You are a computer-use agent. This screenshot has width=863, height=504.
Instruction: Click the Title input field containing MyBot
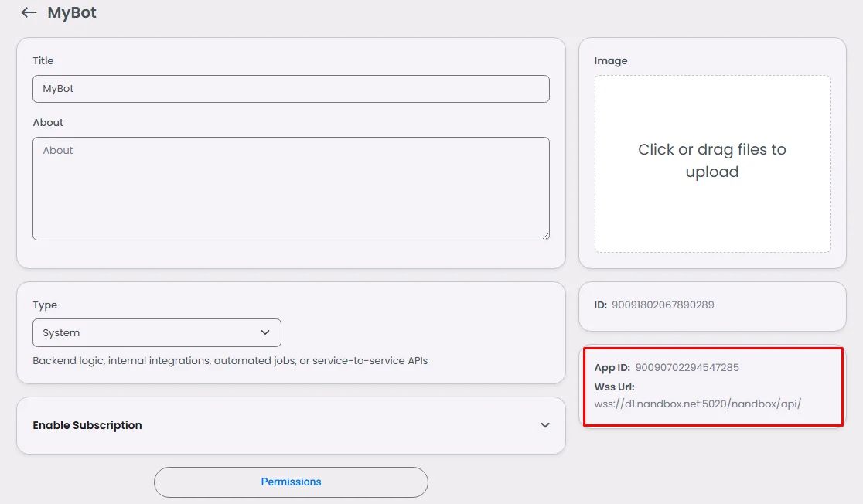(x=291, y=89)
